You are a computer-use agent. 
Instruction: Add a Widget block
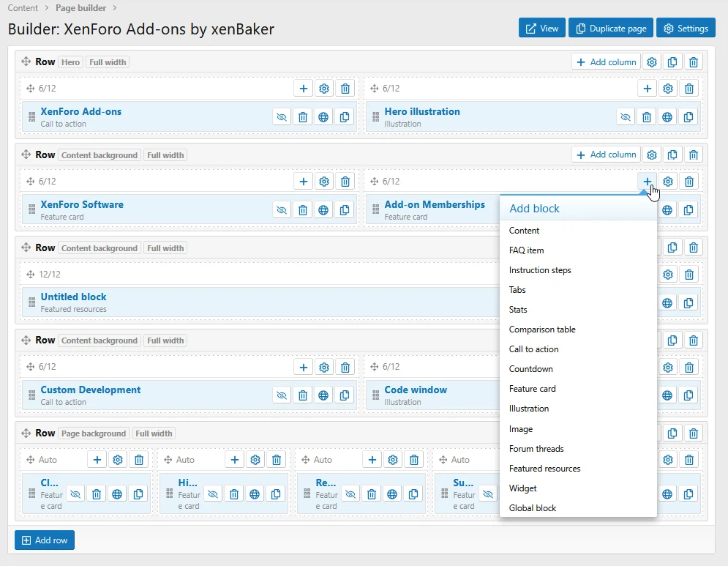(x=578, y=488)
